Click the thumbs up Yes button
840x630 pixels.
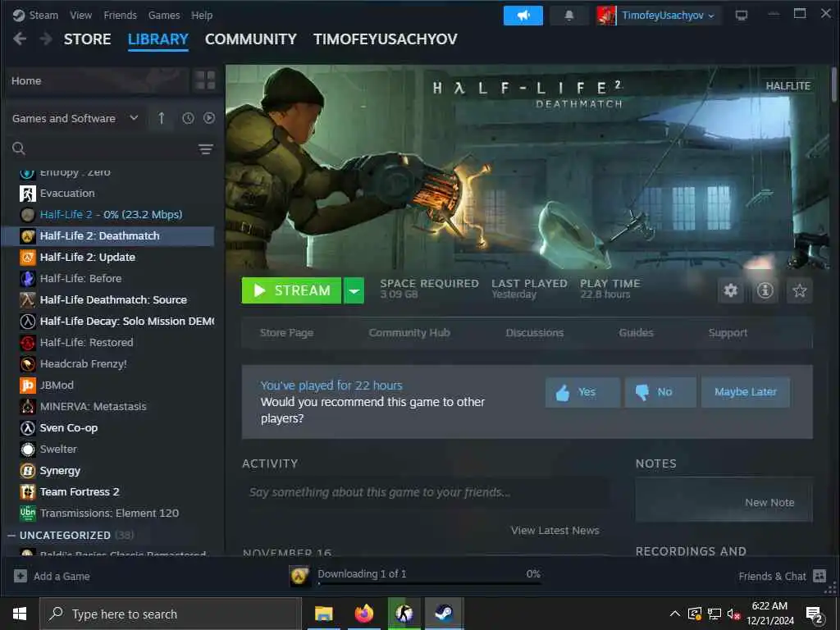pos(583,392)
